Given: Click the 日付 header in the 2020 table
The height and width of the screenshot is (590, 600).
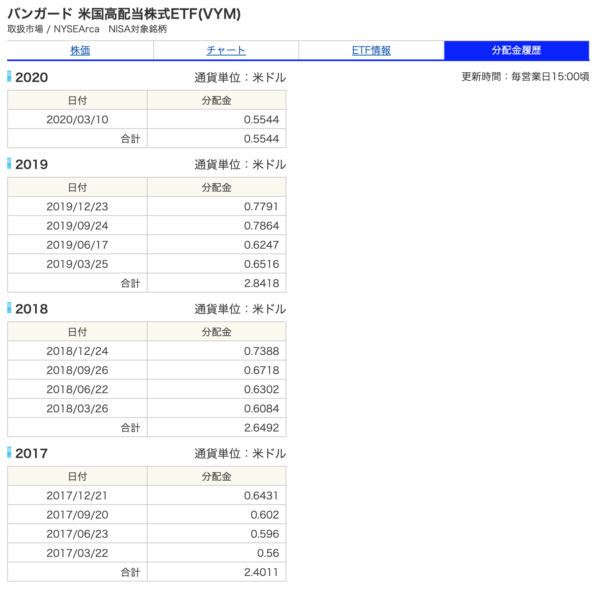Looking at the screenshot, I should 77,100.
